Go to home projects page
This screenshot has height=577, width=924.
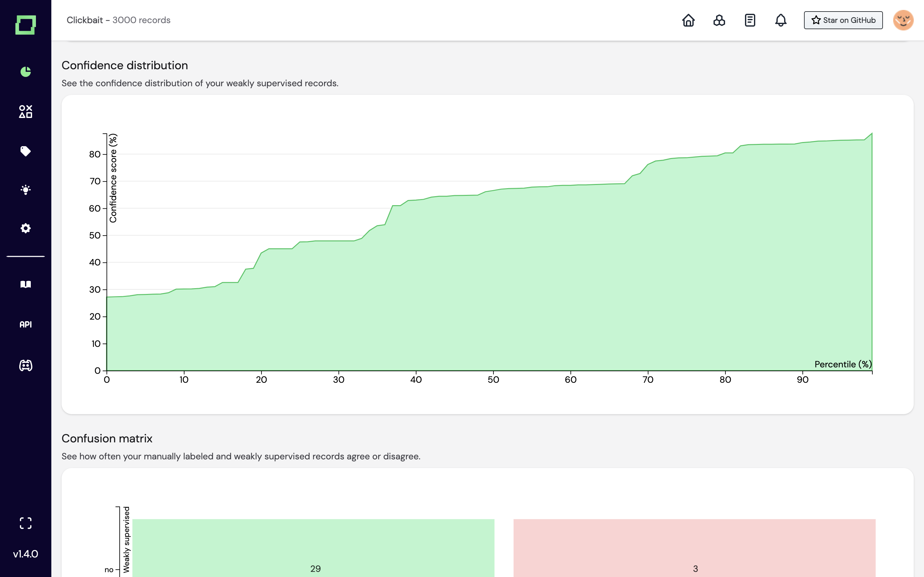pyautogui.click(x=689, y=20)
